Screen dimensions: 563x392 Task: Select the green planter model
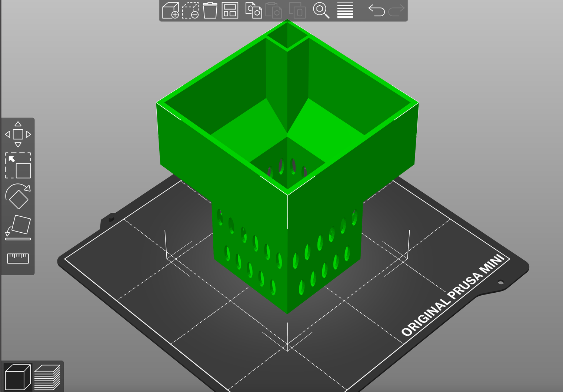287,167
